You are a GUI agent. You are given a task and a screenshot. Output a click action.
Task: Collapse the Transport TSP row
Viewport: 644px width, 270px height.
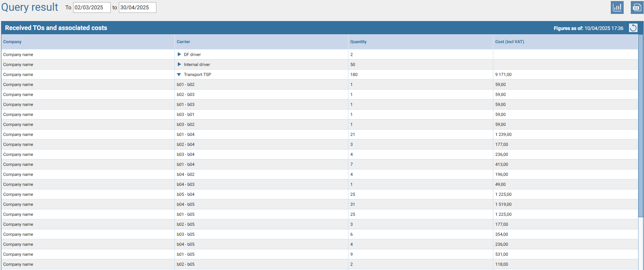pyautogui.click(x=179, y=75)
